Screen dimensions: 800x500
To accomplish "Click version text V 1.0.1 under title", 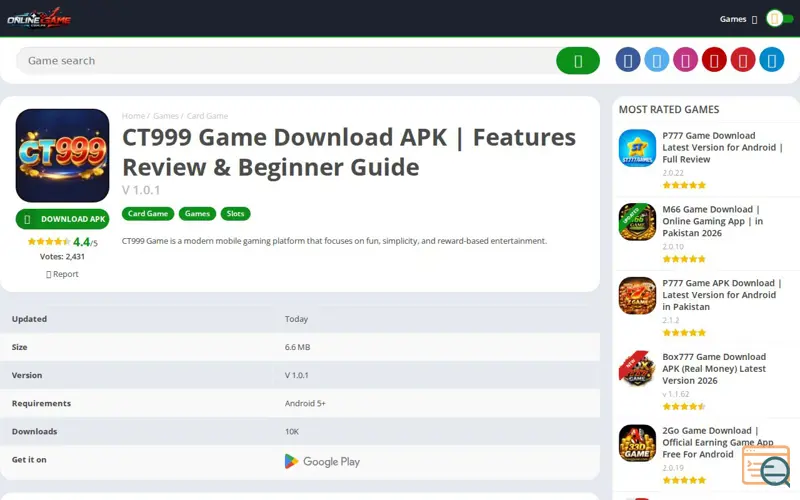I will pyautogui.click(x=141, y=190).
